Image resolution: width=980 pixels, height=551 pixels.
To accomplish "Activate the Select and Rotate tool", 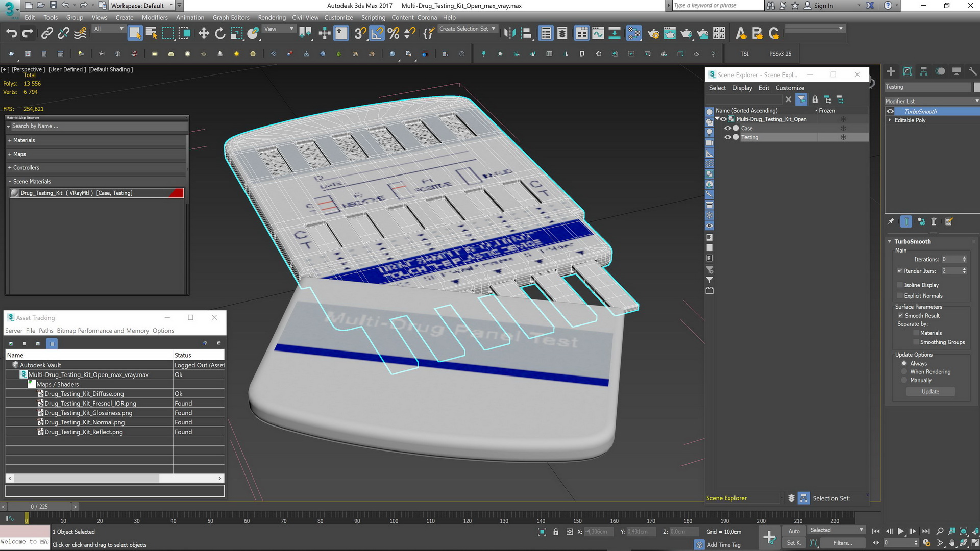I will (x=220, y=34).
